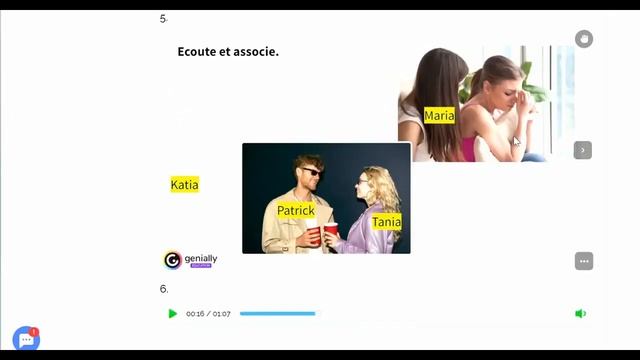The height and width of the screenshot is (360, 640).
Task: Play the audio for exercise 6
Action: pos(173,313)
